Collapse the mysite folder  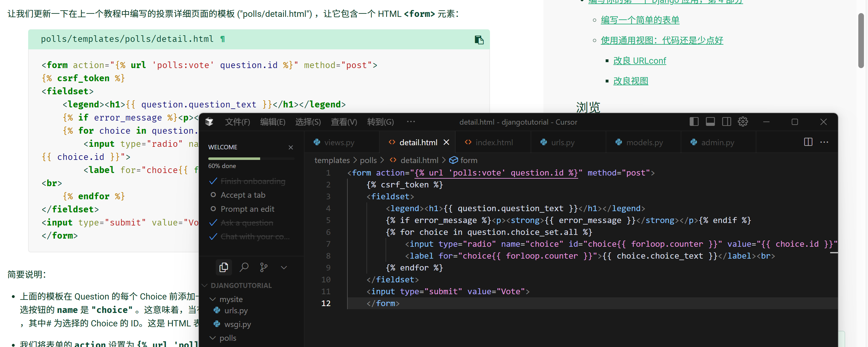click(213, 299)
